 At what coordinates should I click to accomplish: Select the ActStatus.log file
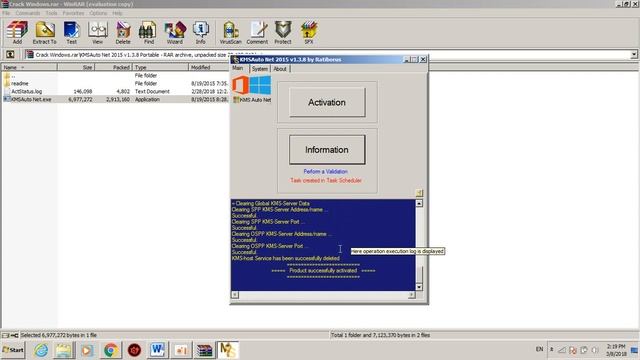(116, 91)
